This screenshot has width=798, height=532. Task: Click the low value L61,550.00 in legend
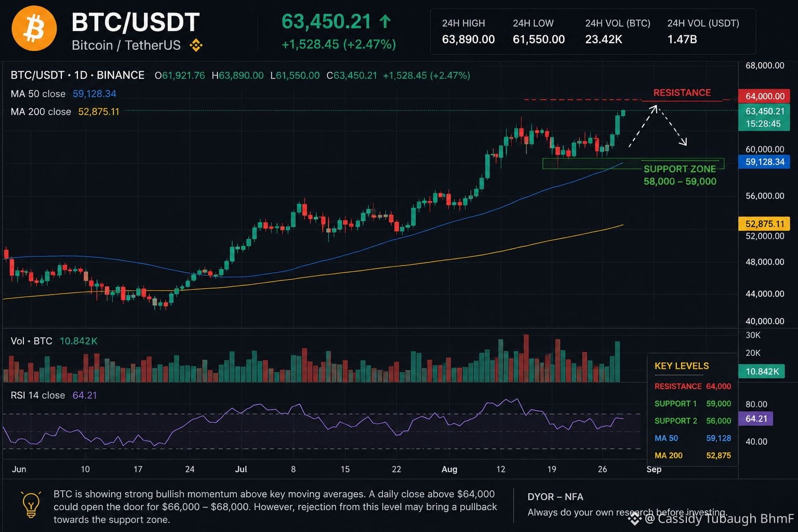[295, 75]
